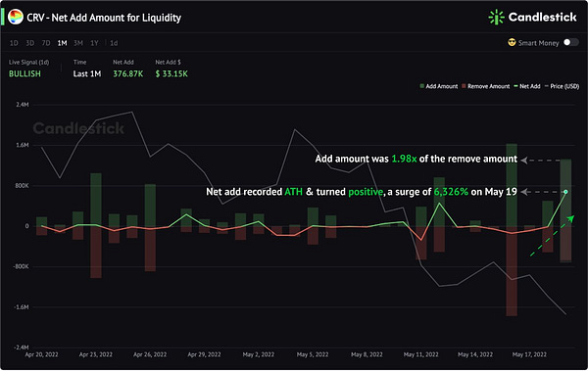Viewport: 588px width, 371px height.
Task: Click the Add Amount green legend swatch
Action: pos(421,86)
